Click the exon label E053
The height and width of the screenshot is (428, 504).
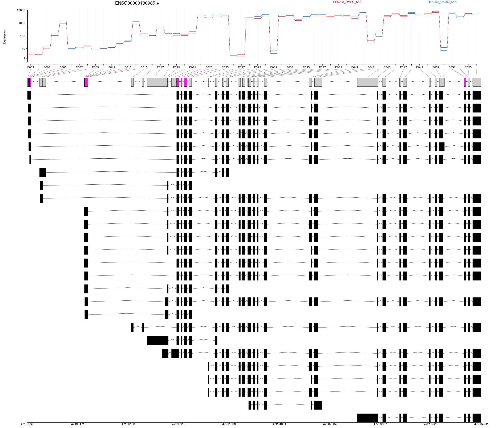point(452,67)
